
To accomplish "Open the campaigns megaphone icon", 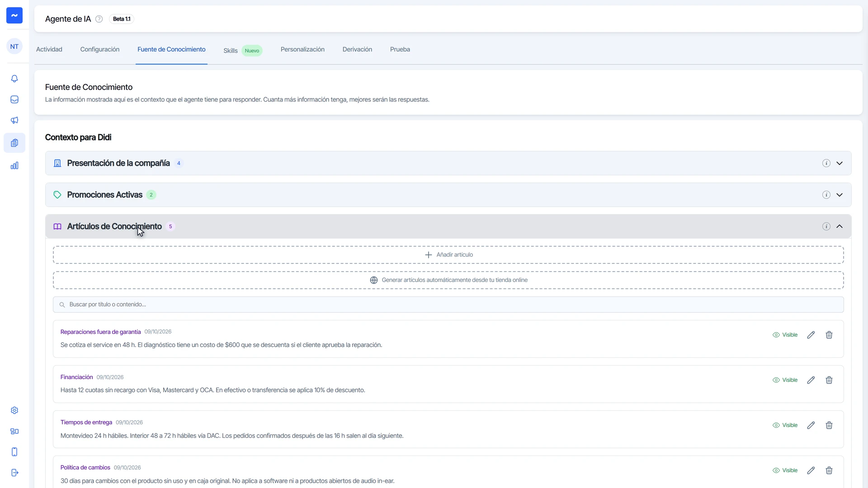I will tap(14, 120).
